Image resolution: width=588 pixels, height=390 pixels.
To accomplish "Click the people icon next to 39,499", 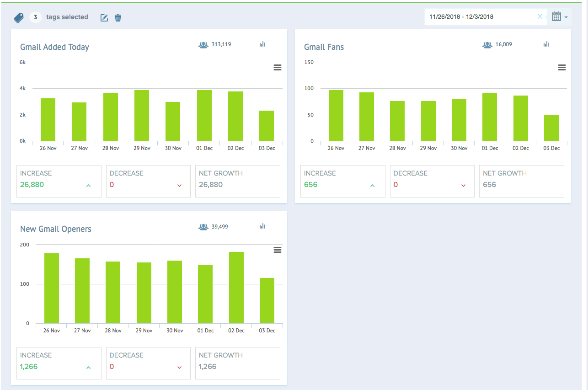I will (203, 227).
